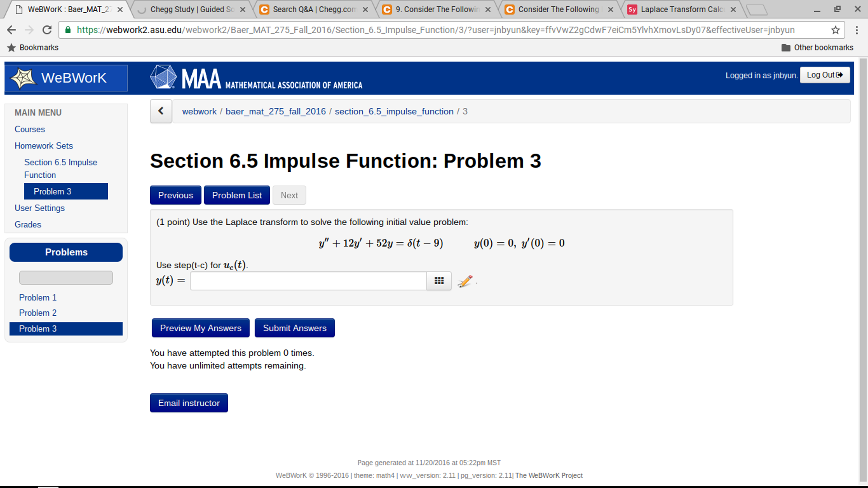This screenshot has height=488, width=868.
Task: Open Chrome three-dot menu
Action: pyautogui.click(x=857, y=30)
